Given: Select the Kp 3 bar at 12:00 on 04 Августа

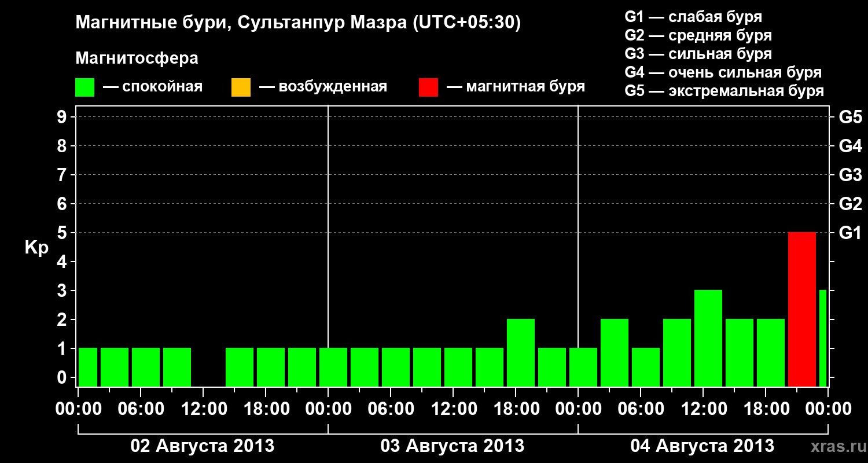Looking at the screenshot, I should pos(708,338).
